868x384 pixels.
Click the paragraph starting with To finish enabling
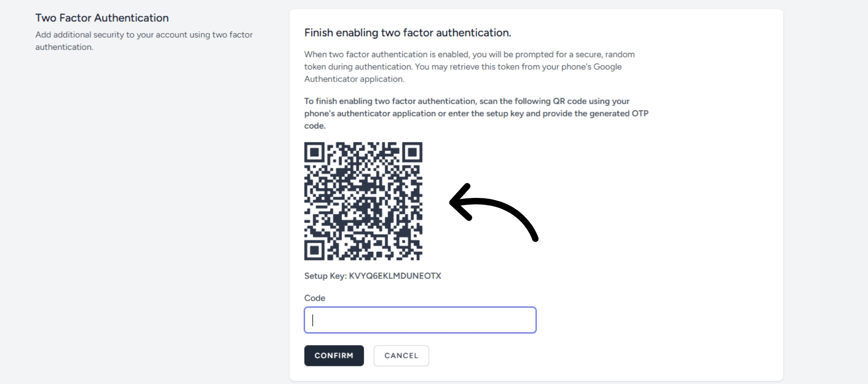coord(475,114)
